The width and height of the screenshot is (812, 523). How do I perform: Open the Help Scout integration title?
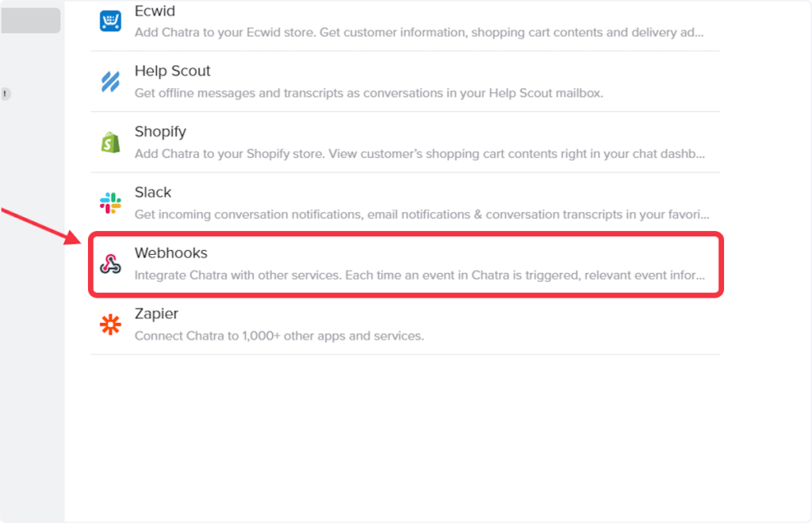172,71
